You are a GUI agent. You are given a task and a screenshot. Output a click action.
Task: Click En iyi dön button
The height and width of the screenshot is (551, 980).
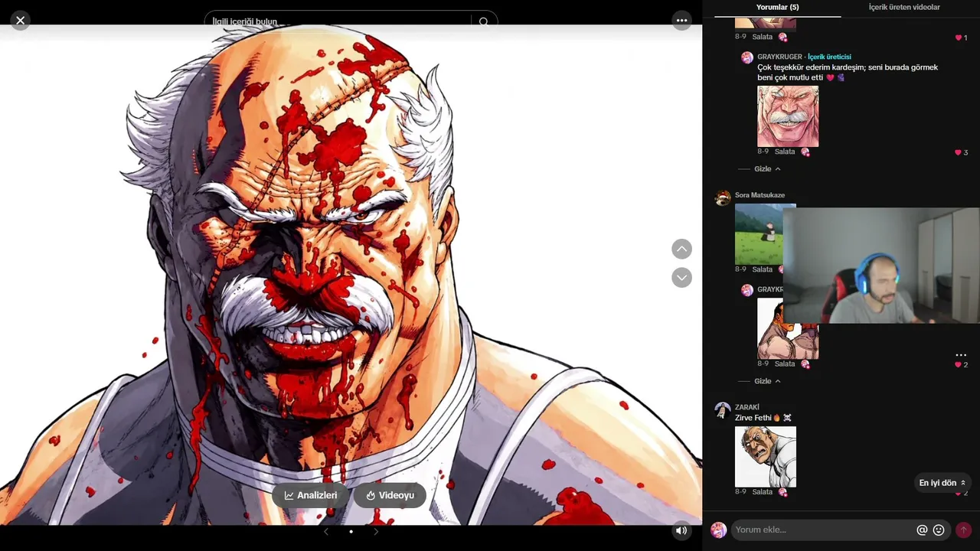click(x=942, y=483)
